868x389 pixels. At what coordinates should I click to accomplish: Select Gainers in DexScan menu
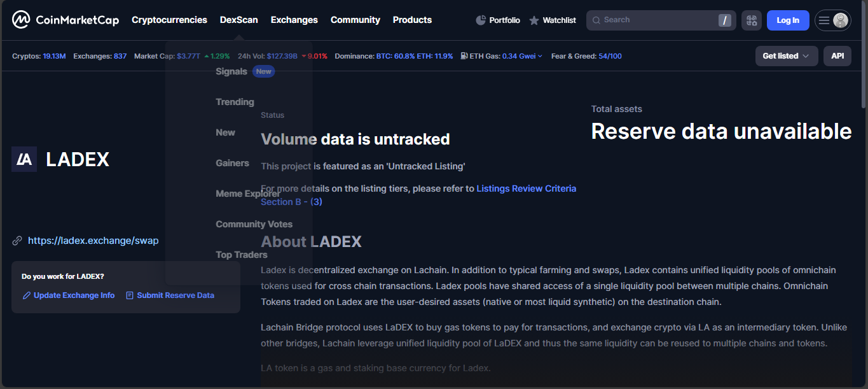pyautogui.click(x=232, y=163)
